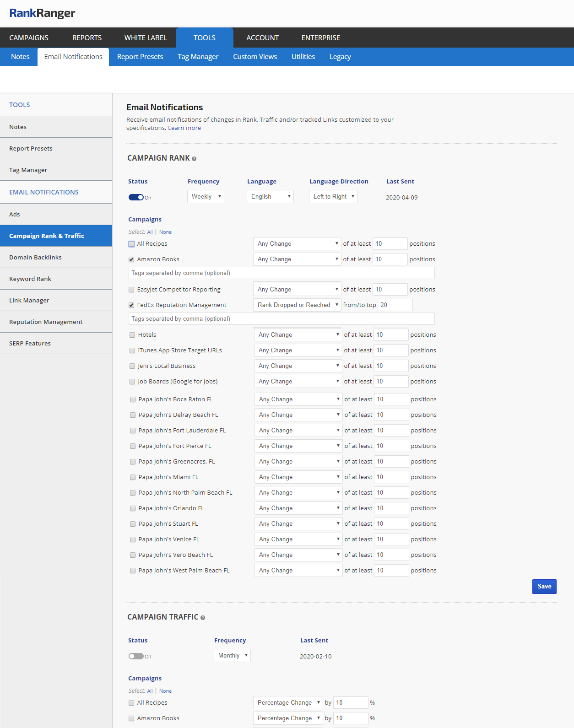Image resolution: width=574 pixels, height=728 pixels.
Task: Select None link under Campaign Rank campaigns
Action: coord(165,232)
